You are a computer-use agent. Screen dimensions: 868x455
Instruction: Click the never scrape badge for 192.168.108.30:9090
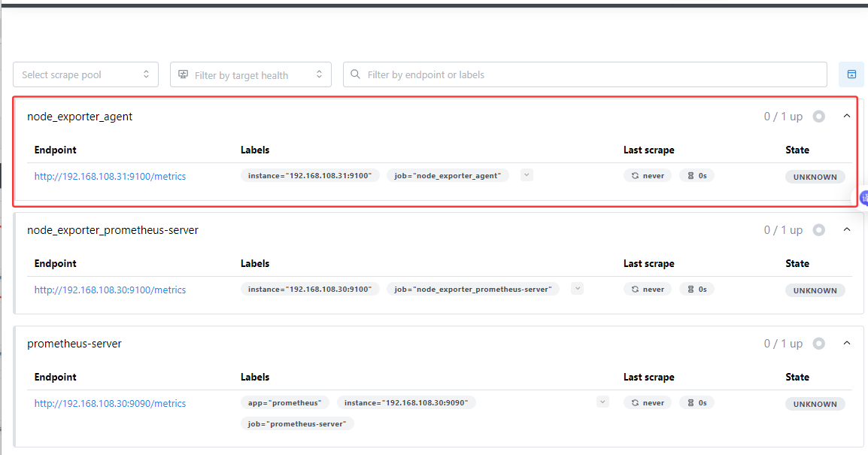tap(648, 402)
